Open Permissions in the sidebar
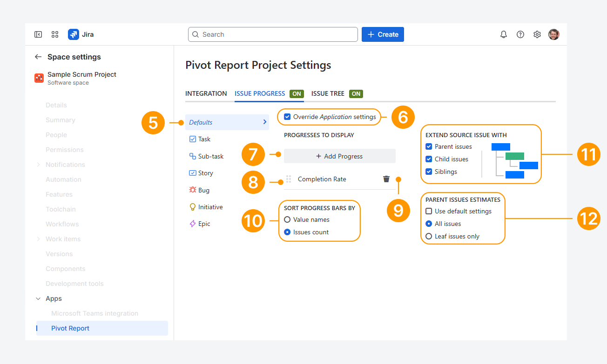607x364 pixels. (x=65, y=150)
